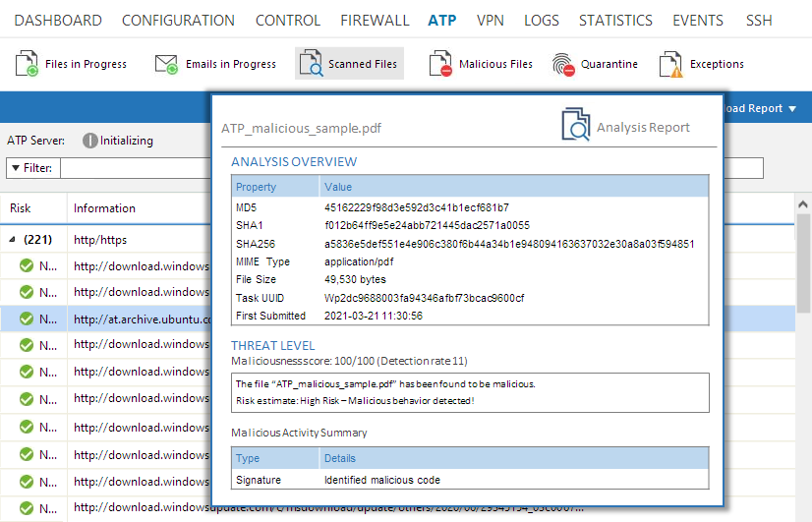Select the Scanned Files icon
812x522 pixels.
tap(312, 64)
